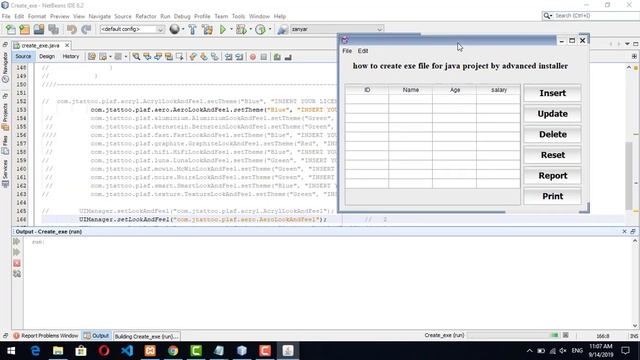
Task: Click the green Run Project icon
Action: [223, 29]
